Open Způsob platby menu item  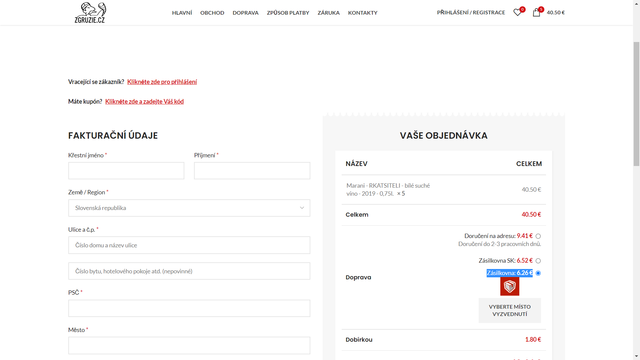[x=288, y=13]
